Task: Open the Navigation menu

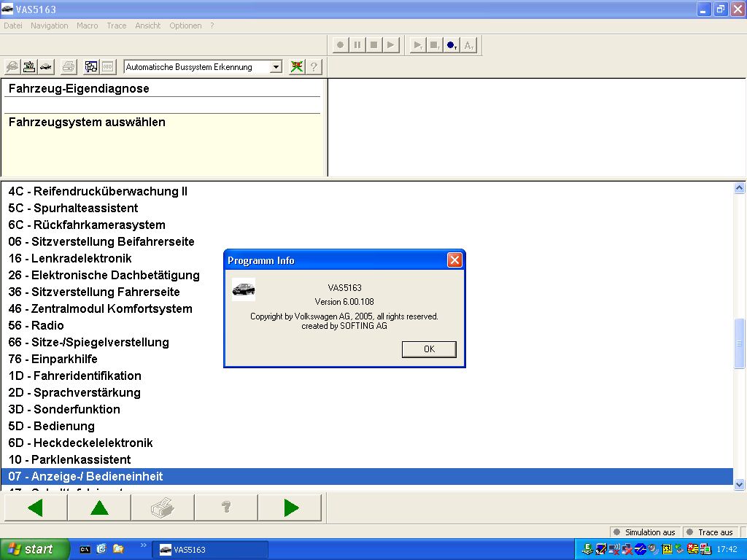Action: pos(50,26)
